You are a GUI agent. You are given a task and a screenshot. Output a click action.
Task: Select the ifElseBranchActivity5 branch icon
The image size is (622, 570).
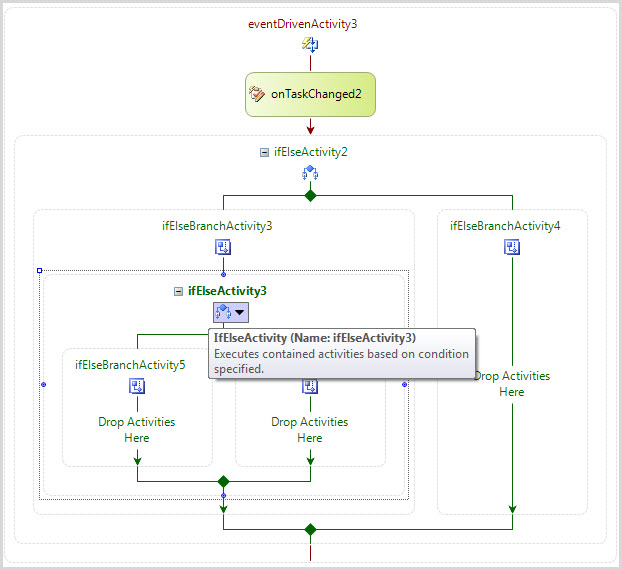pos(137,386)
